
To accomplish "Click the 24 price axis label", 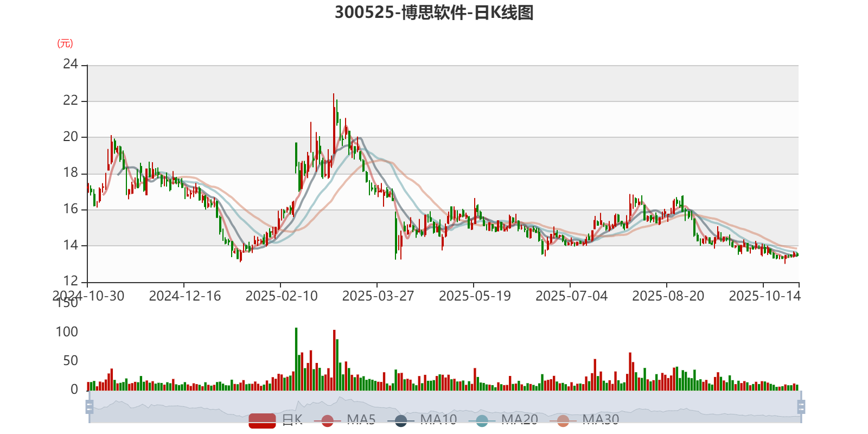I will (x=71, y=64).
